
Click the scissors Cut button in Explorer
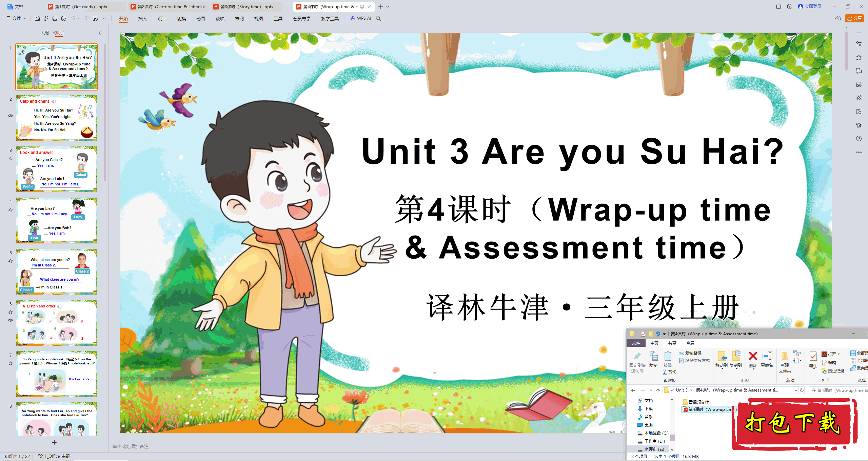coord(670,372)
